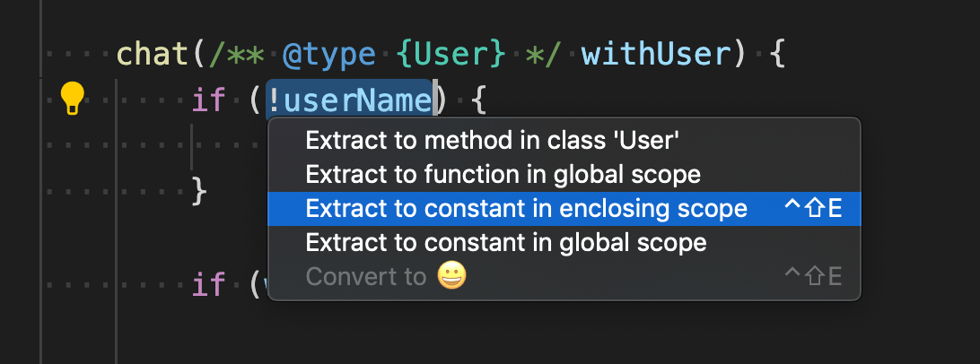This screenshot has width=980, height=364.
Task: Click the grayed-out Convert to item
Action: coord(365,276)
